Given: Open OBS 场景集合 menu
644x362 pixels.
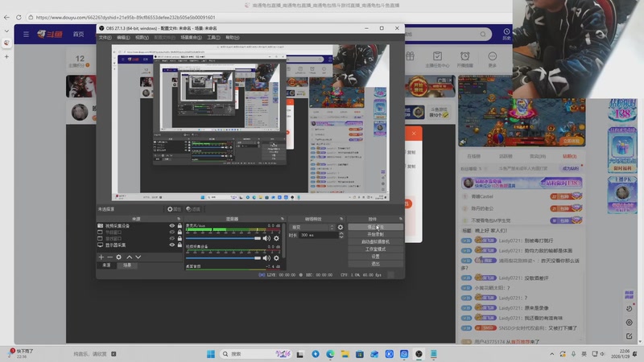Looking at the screenshot, I should pos(191,37).
